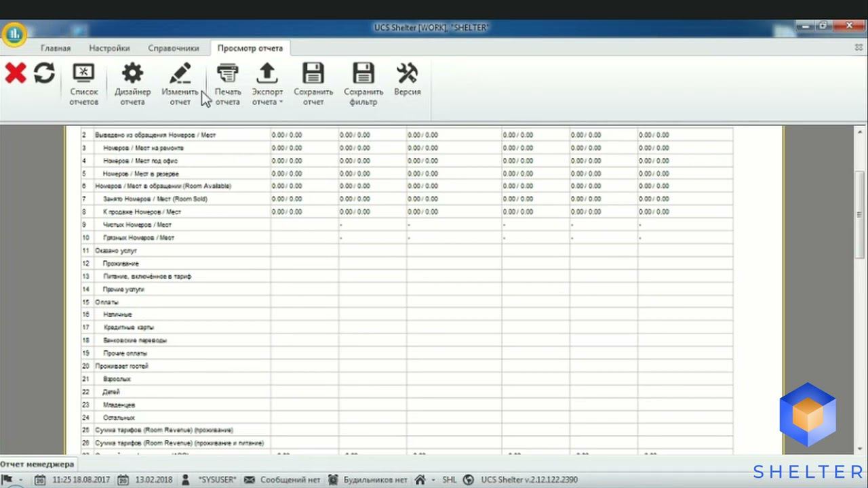Open the round Shelter application menu button
868x488 pixels.
(14, 34)
